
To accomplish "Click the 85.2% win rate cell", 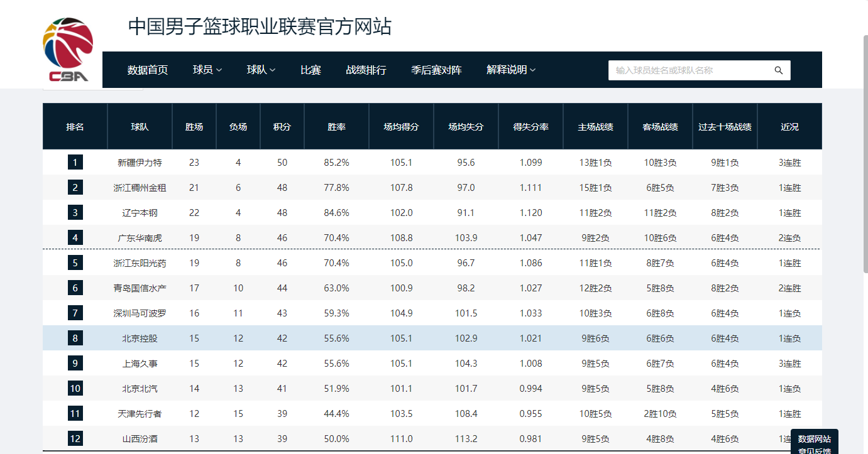I will pyautogui.click(x=336, y=163).
